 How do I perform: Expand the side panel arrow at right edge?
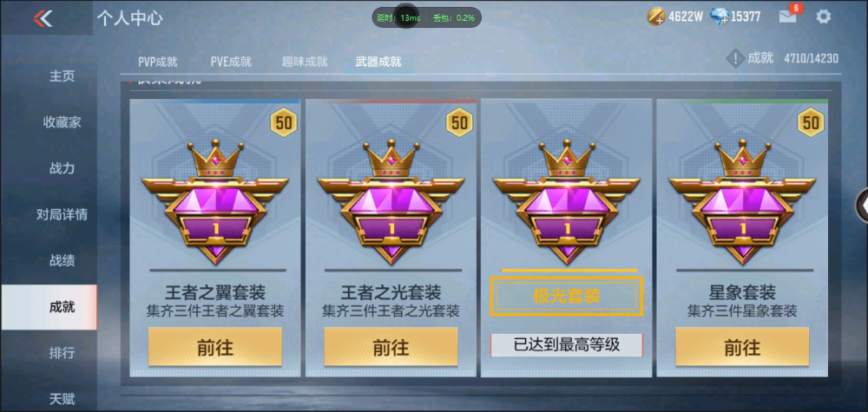tap(863, 206)
